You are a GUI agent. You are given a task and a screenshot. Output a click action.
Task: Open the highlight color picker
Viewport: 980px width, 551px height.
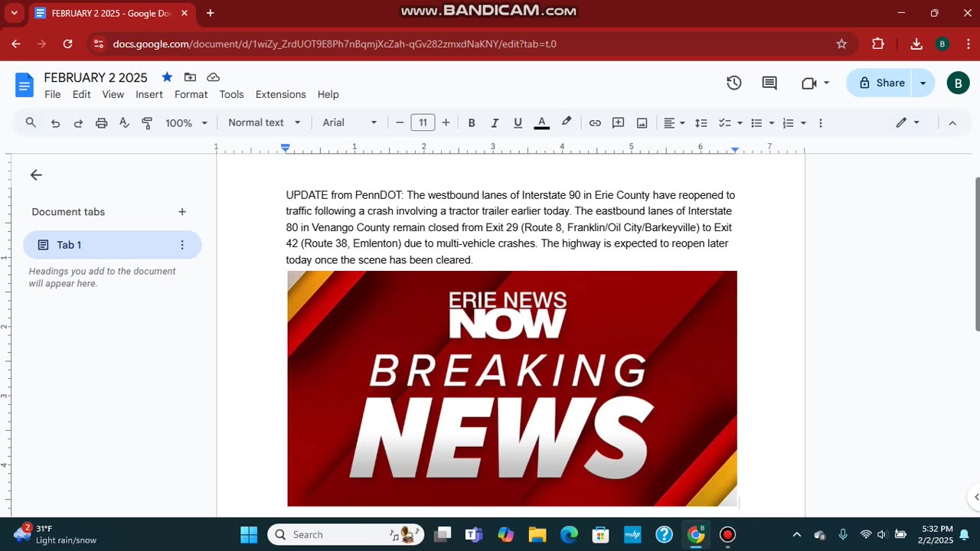pyautogui.click(x=567, y=122)
